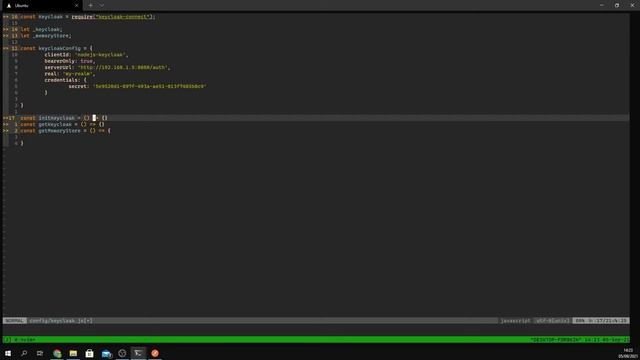This screenshot has width=640, height=360.
Task: Minimize the terminal window
Action: click(602, 5)
